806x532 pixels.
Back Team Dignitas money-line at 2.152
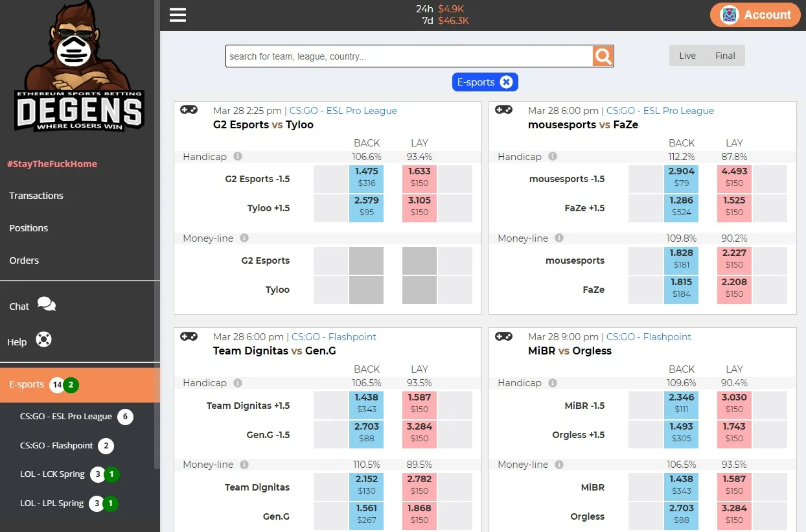click(366, 487)
